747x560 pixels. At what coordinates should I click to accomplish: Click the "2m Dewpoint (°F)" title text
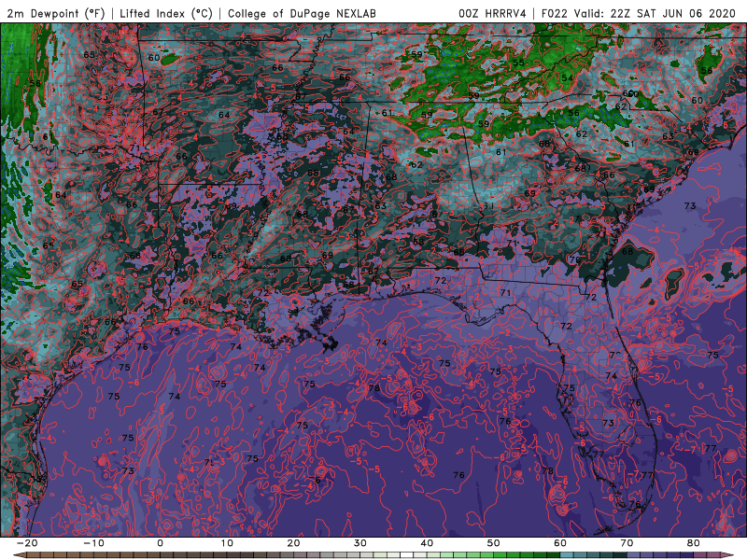click(56, 13)
